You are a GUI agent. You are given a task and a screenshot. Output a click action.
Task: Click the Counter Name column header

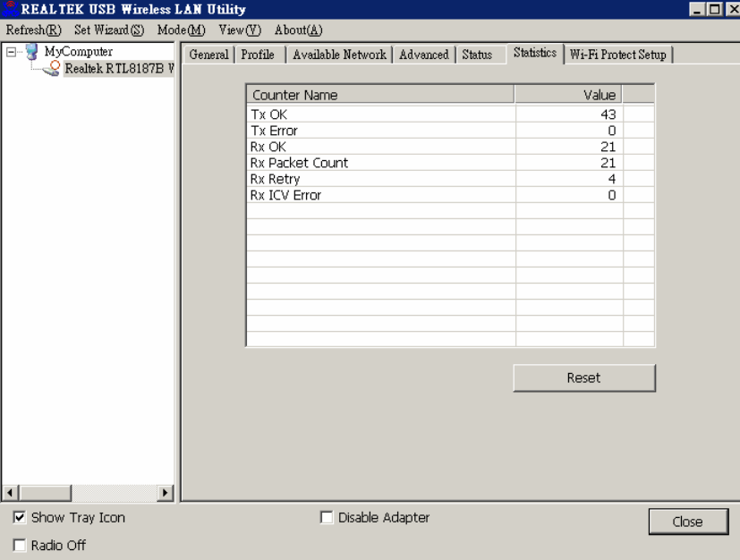coord(380,94)
